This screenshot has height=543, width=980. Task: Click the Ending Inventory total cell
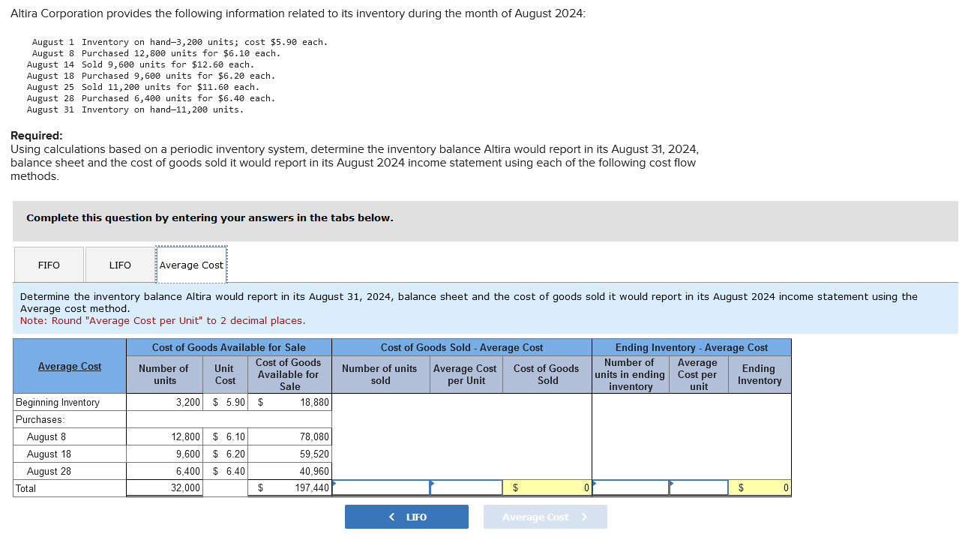[760, 488]
